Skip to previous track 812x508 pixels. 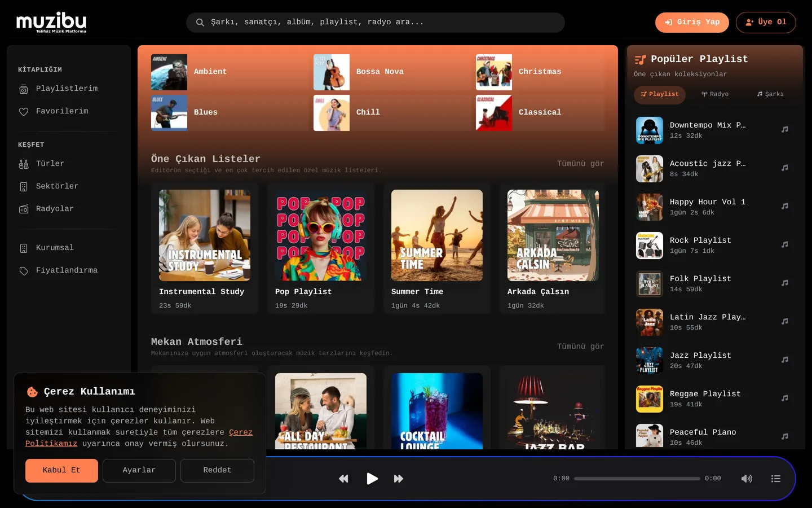tap(343, 479)
